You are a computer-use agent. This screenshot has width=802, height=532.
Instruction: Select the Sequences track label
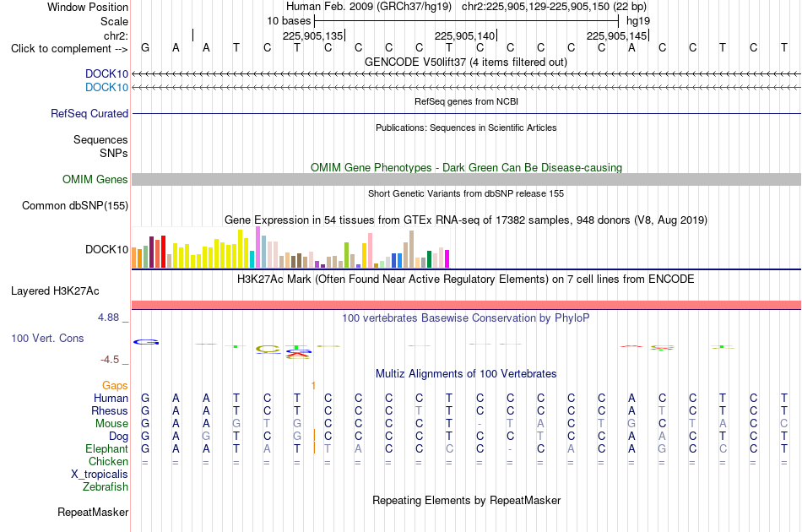click(100, 139)
